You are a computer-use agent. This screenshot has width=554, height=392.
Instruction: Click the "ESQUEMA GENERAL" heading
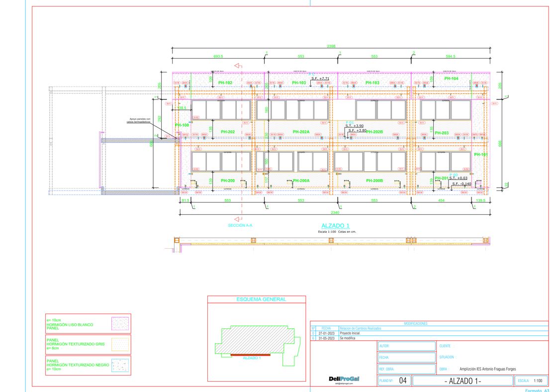(261, 299)
